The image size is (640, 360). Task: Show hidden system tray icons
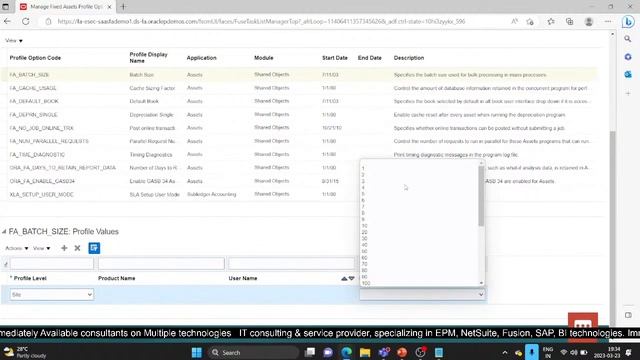[x=505, y=353]
